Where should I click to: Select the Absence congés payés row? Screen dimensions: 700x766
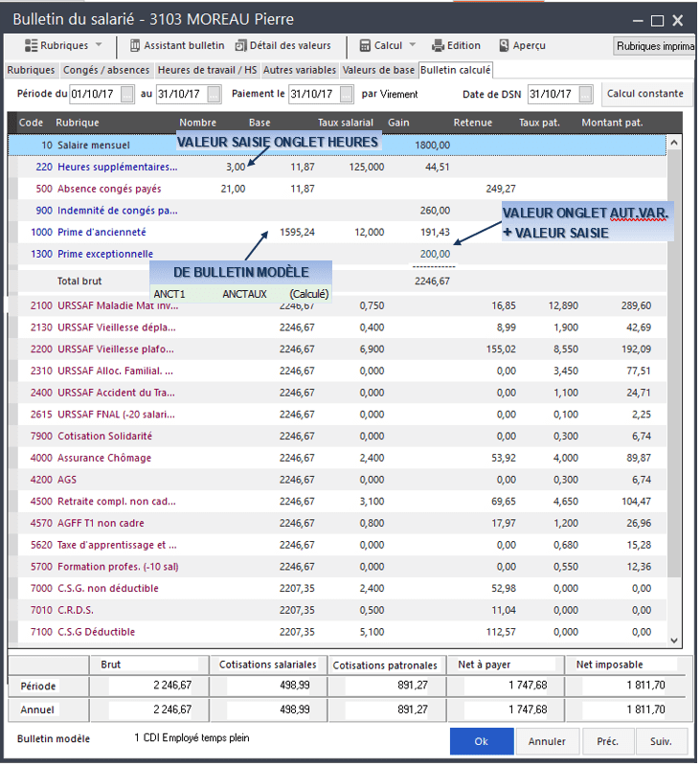coord(337,189)
